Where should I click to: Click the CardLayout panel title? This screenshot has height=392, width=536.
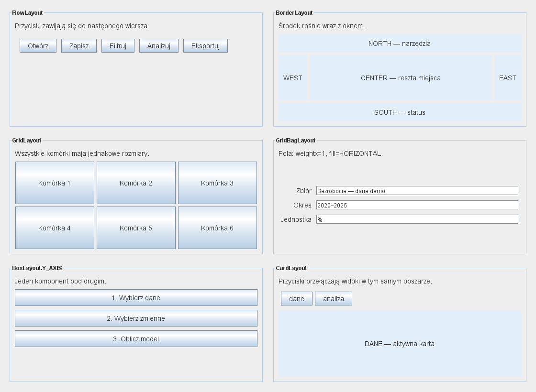[x=291, y=268]
